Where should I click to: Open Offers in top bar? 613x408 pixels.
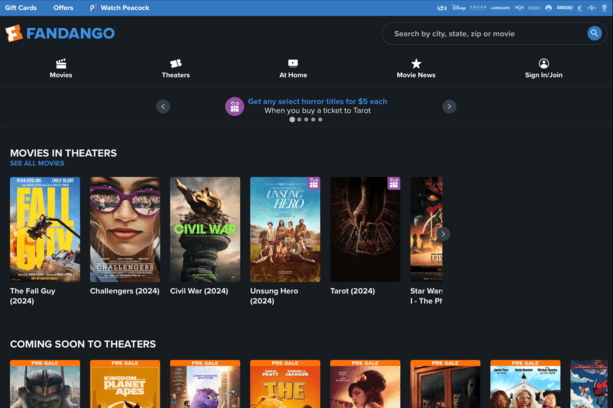(63, 7)
